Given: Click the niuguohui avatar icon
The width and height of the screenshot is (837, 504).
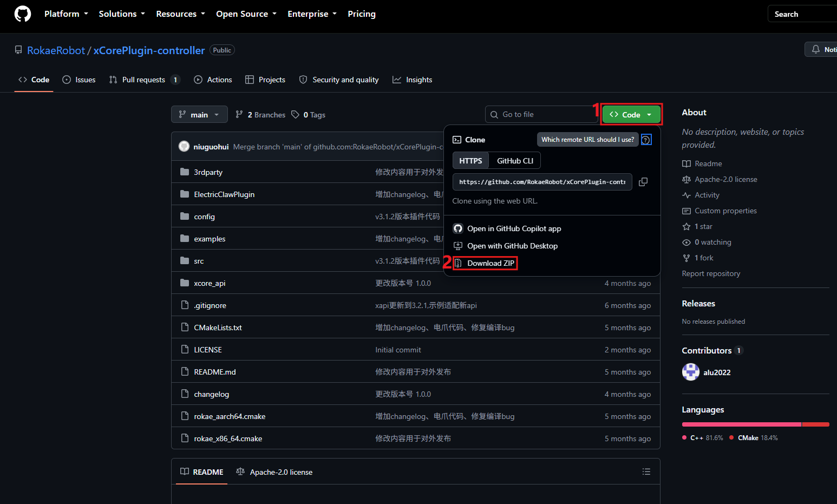Looking at the screenshot, I should click(x=184, y=146).
